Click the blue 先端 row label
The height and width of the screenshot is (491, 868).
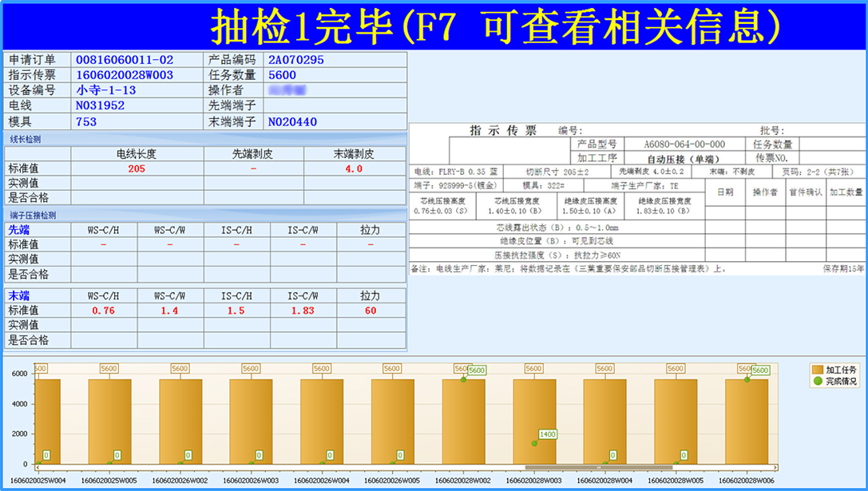(x=19, y=230)
